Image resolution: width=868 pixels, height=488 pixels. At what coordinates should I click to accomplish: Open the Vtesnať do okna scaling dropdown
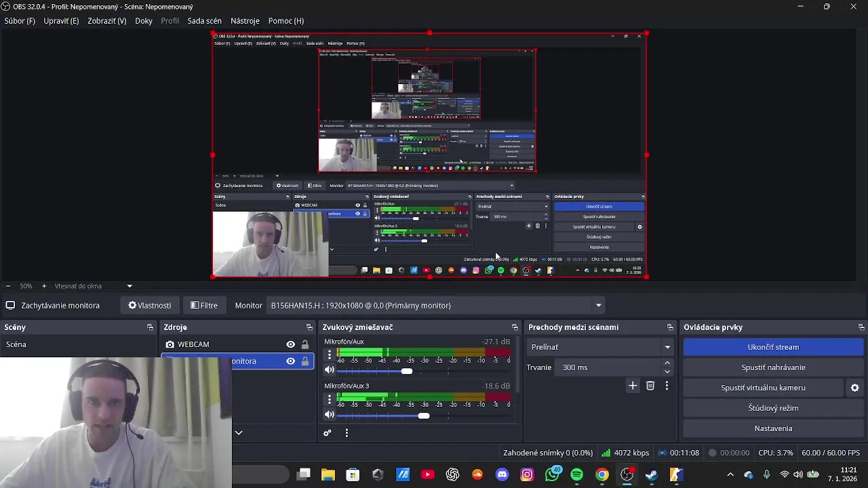pos(93,286)
